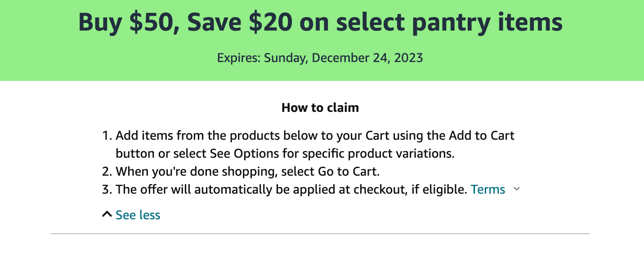Open the Terms link

(488, 190)
